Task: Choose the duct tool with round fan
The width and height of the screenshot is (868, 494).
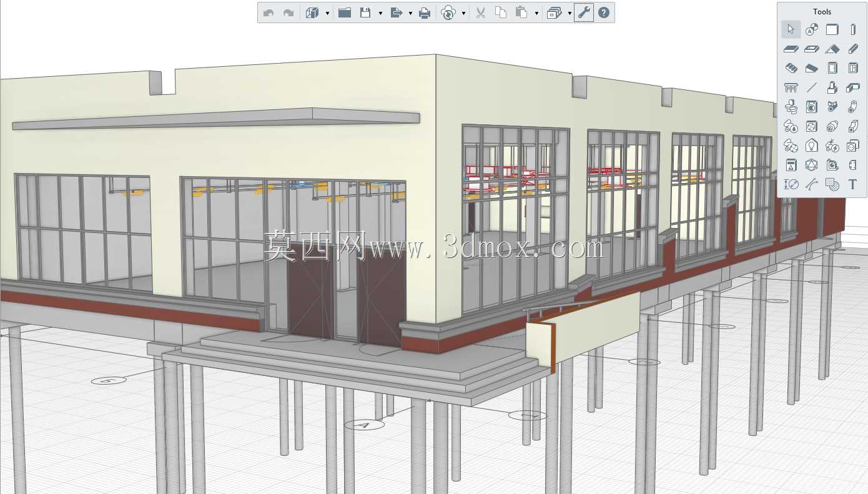Action: (791, 146)
